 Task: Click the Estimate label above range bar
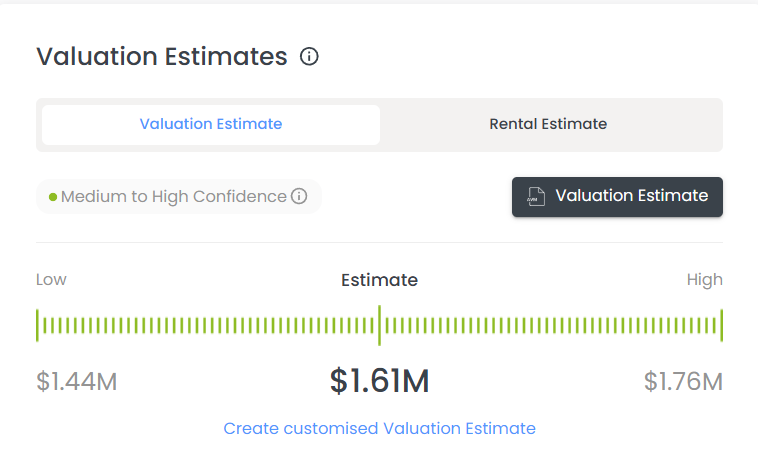[x=379, y=280]
